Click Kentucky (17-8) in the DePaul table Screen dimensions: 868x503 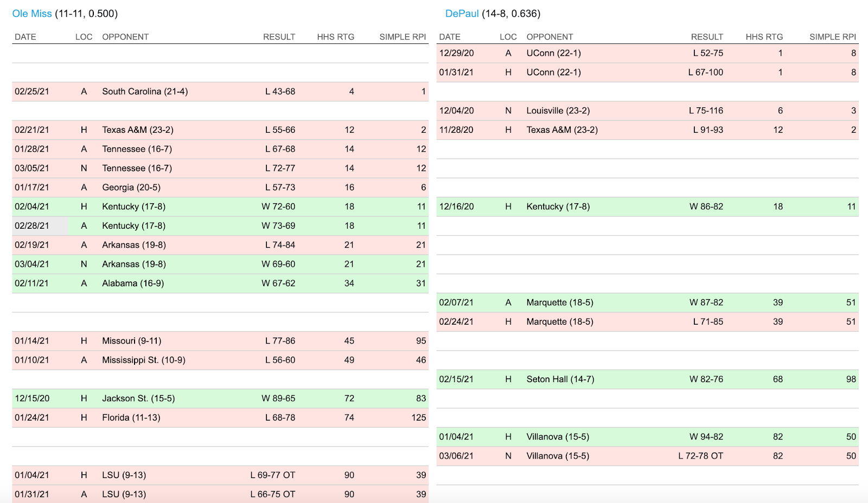click(558, 207)
